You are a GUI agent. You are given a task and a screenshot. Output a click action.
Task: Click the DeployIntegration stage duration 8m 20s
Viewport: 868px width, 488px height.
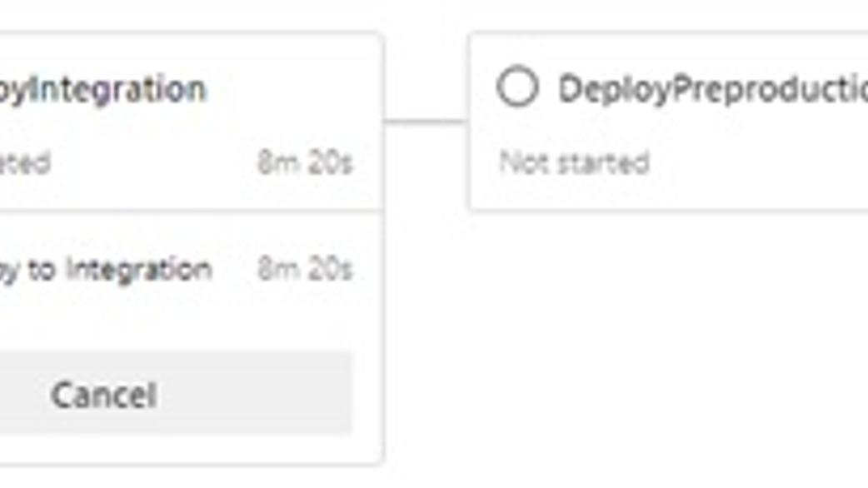pos(305,162)
